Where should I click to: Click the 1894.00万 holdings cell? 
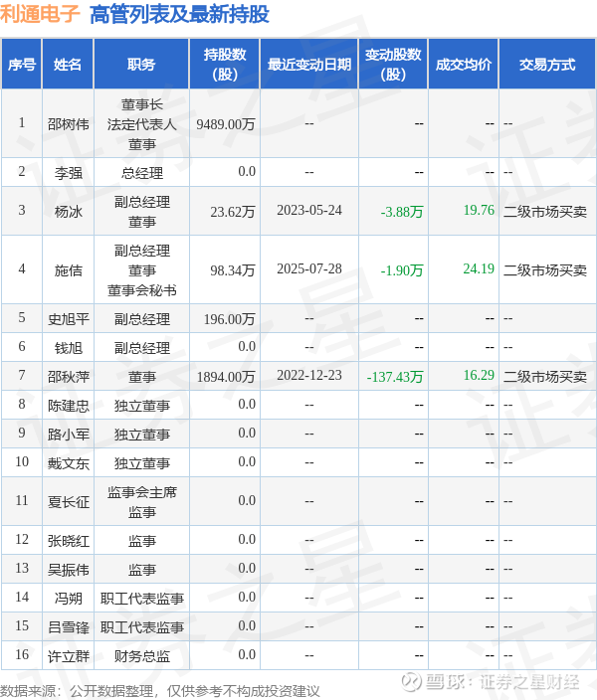(x=226, y=376)
